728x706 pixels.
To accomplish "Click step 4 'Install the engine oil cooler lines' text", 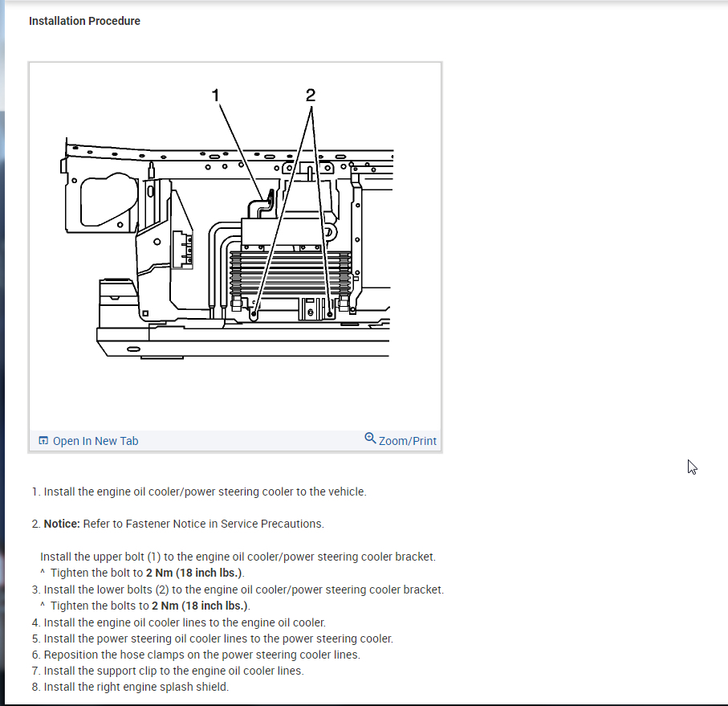I will 185,622.
